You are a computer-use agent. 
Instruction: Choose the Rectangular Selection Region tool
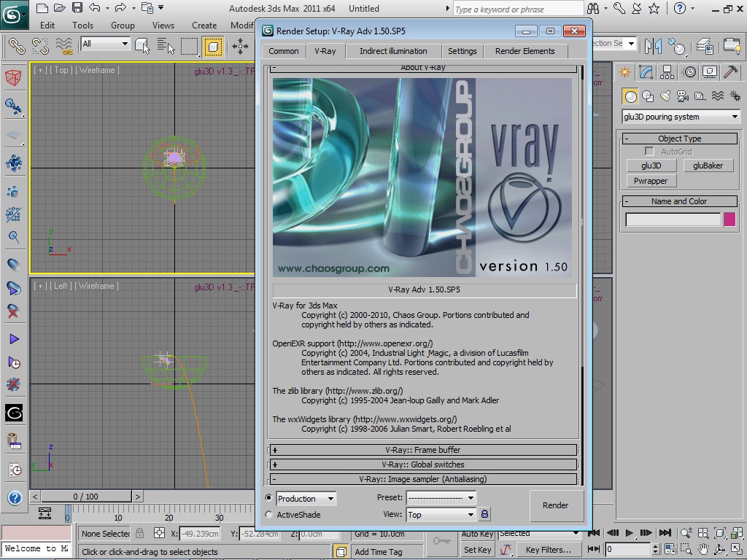(x=190, y=46)
